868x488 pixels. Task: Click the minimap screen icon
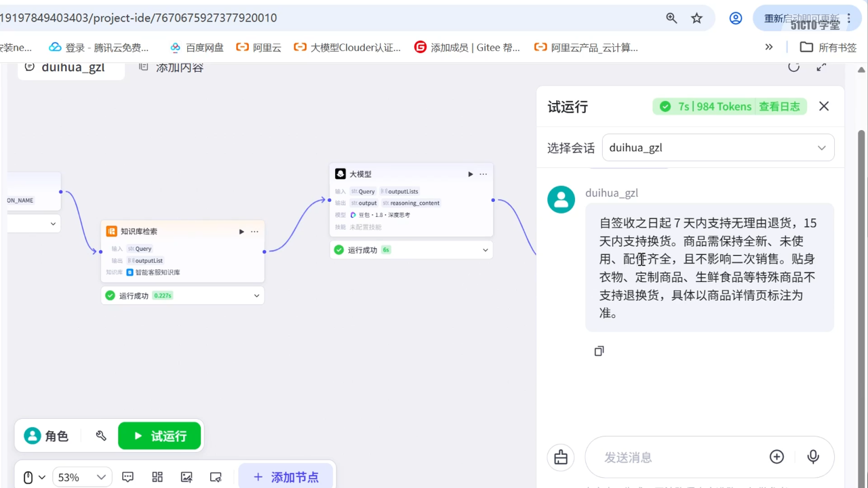(216, 477)
